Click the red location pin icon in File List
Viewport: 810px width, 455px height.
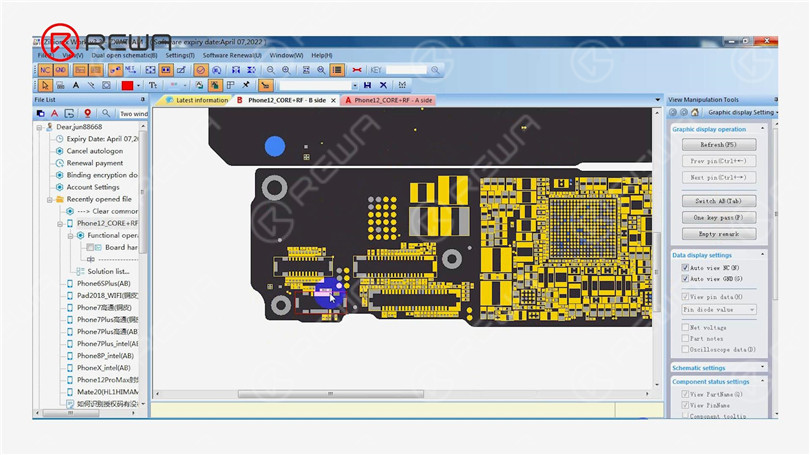(x=87, y=113)
